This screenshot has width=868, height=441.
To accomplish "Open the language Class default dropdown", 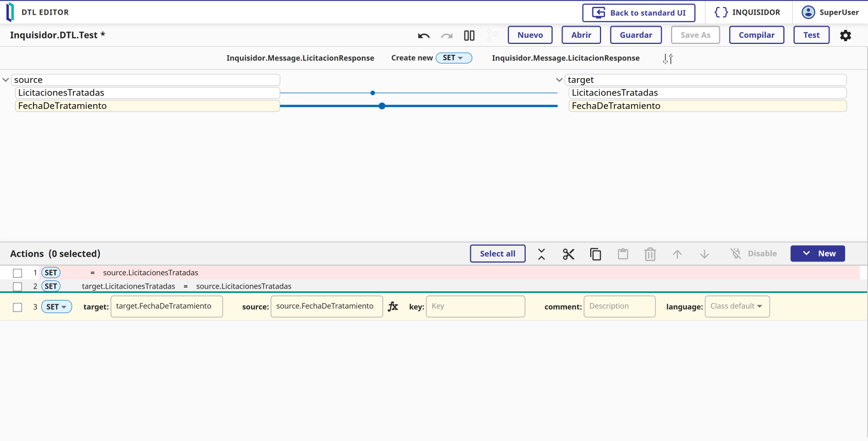I will click(x=737, y=306).
